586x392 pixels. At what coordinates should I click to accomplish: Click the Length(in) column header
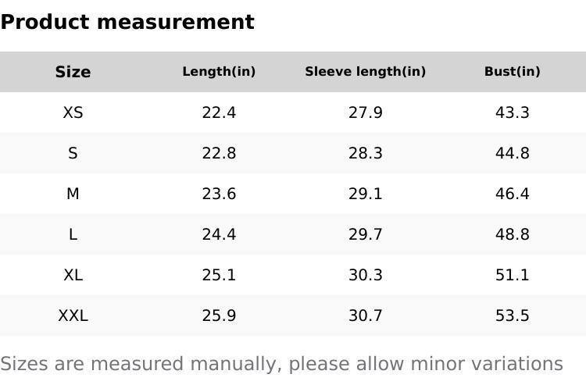(x=219, y=72)
